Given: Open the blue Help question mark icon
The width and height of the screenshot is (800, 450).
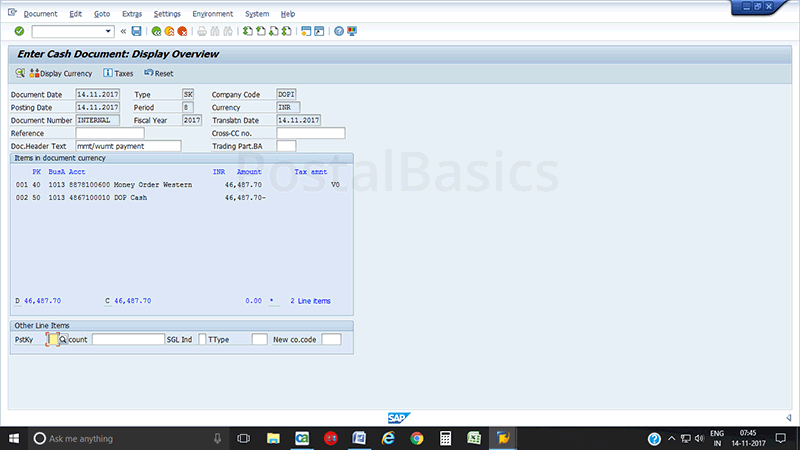Looking at the screenshot, I should [x=338, y=32].
